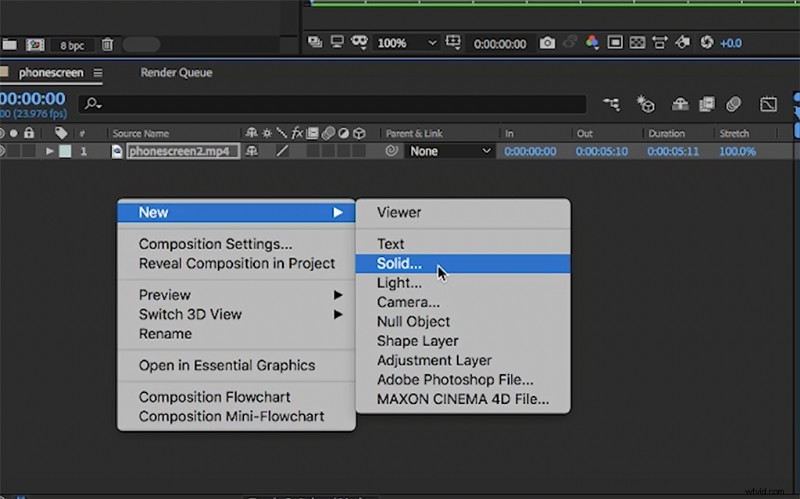Toggle motion blur switch for phonescreen2.mp4 layer
Screen dimensions: 800x499
328,151
